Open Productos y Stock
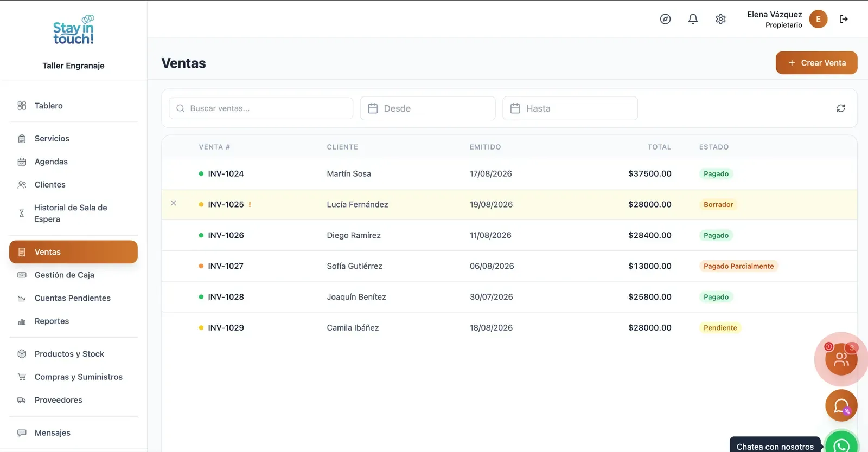Image resolution: width=868 pixels, height=452 pixels. (74, 354)
